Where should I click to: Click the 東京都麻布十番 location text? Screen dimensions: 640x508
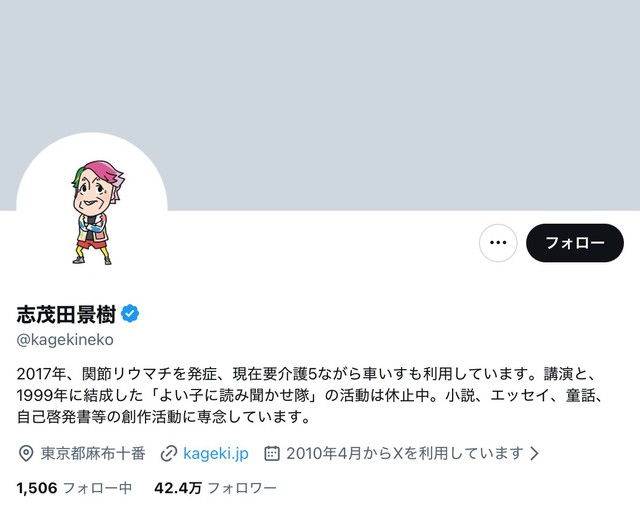(93, 453)
